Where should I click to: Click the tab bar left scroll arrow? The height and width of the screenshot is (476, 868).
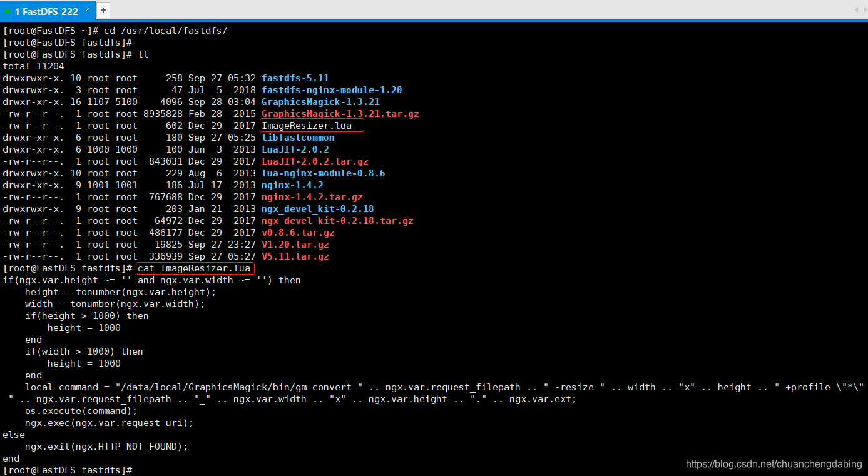tap(856, 10)
